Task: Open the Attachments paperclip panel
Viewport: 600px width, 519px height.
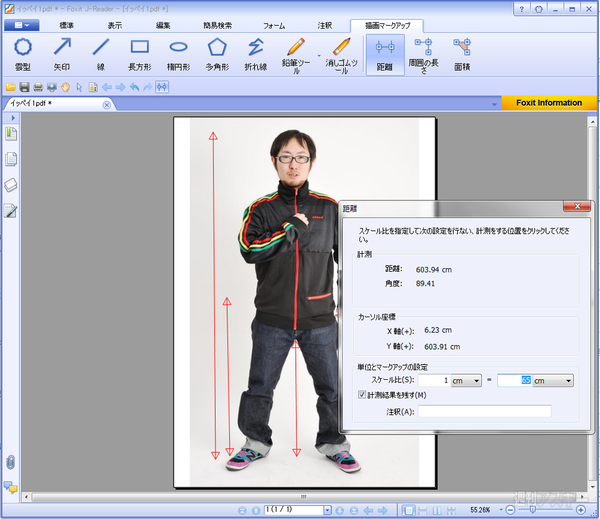Action: coord(11,462)
